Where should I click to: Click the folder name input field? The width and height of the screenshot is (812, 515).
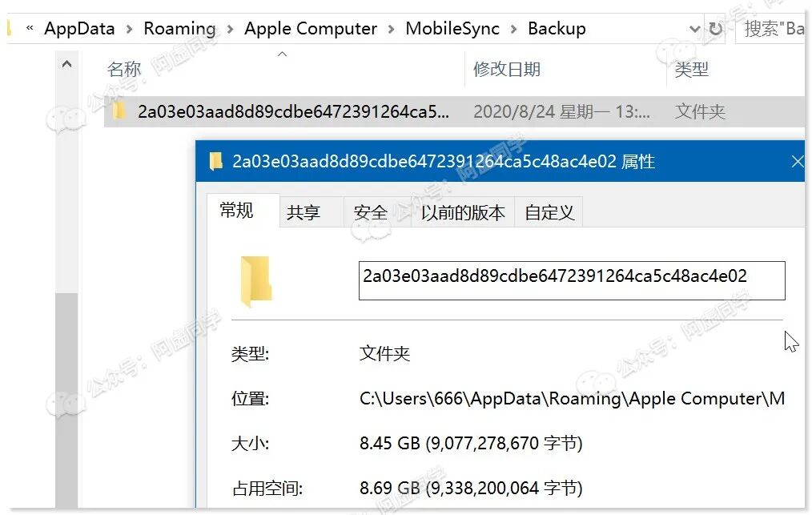572,280
